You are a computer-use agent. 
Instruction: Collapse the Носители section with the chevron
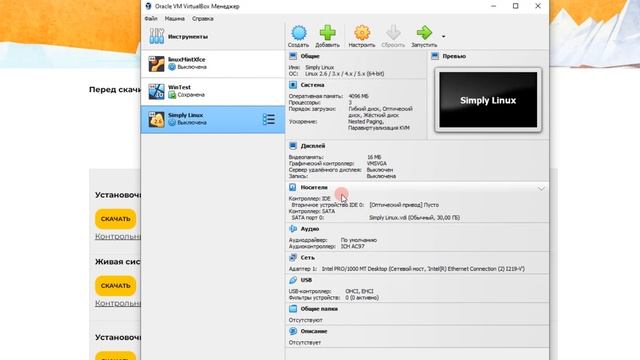[541, 189]
